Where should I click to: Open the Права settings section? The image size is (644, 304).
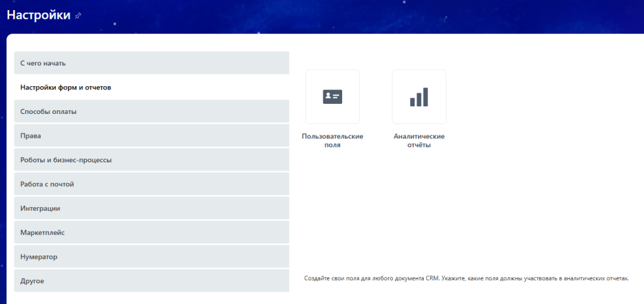click(151, 135)
